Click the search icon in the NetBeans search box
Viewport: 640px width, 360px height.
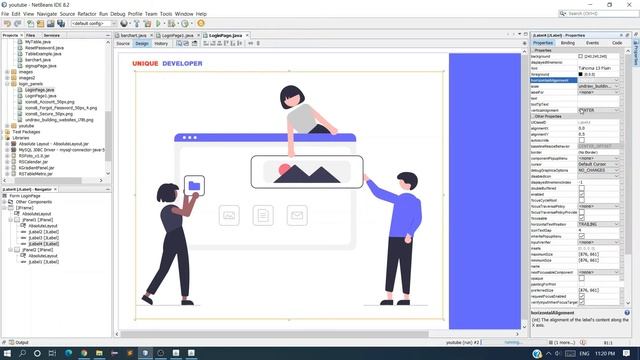click(562, 13)
